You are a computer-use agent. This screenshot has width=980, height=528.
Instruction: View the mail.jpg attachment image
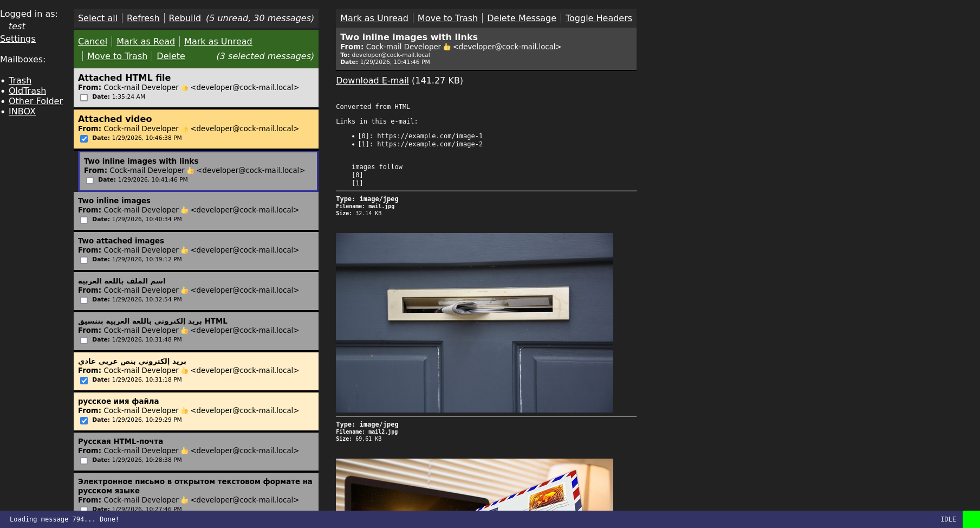pyautogui.click(x=474, y=323)
